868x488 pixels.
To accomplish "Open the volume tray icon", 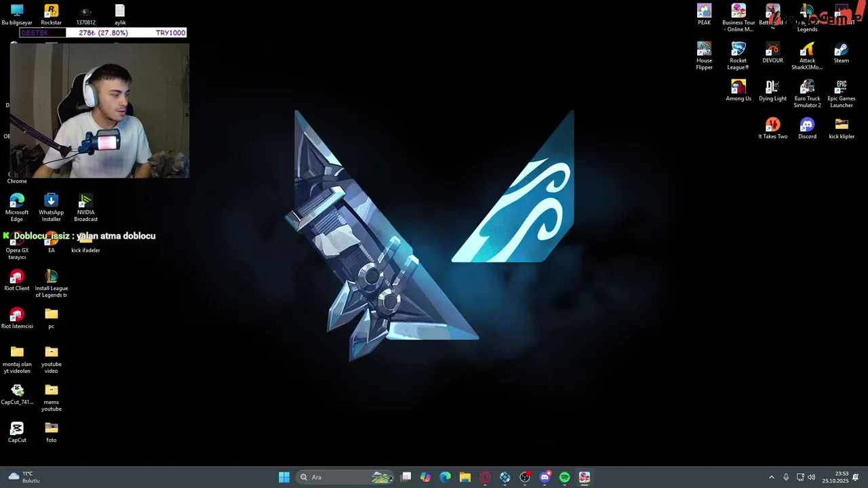I will (x=812, y=477).
